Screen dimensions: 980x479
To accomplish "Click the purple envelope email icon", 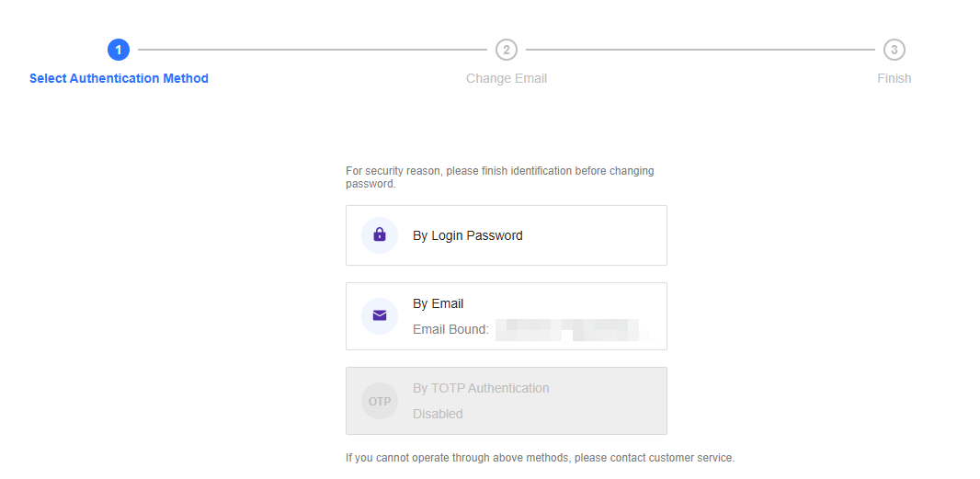I will 380,316.
